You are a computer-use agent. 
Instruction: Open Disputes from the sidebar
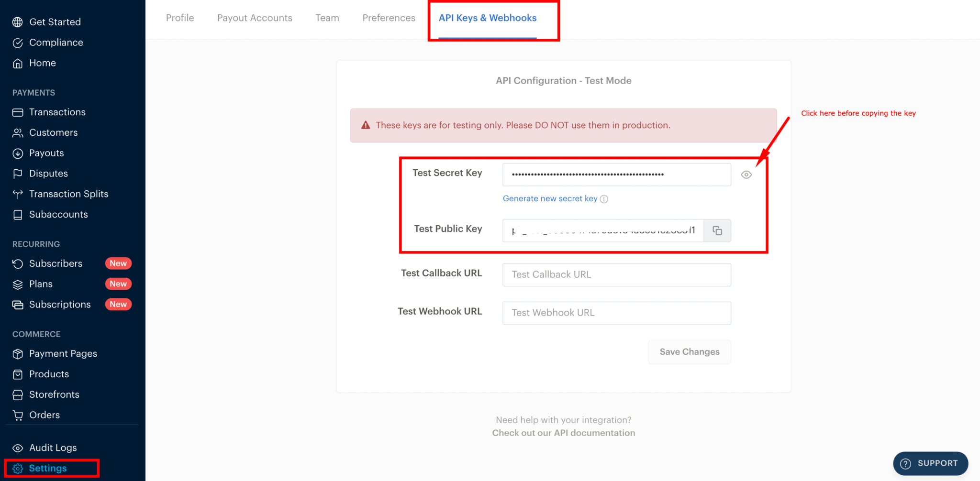(x=48, y=173)
